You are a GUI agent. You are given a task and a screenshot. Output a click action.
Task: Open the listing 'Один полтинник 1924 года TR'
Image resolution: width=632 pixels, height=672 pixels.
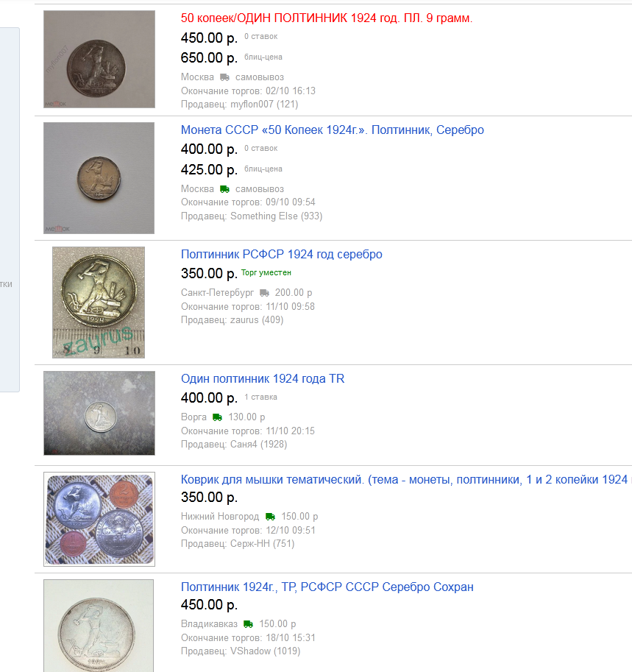263,379
